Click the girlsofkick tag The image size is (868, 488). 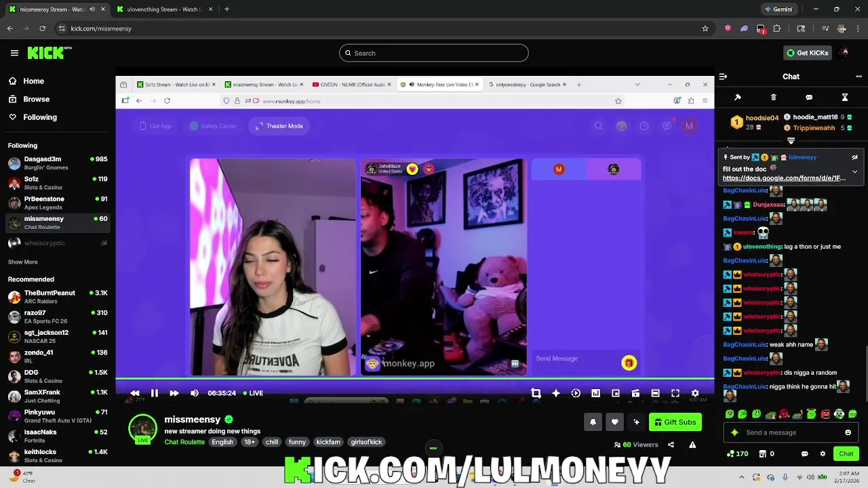click(x=366, y=442)
